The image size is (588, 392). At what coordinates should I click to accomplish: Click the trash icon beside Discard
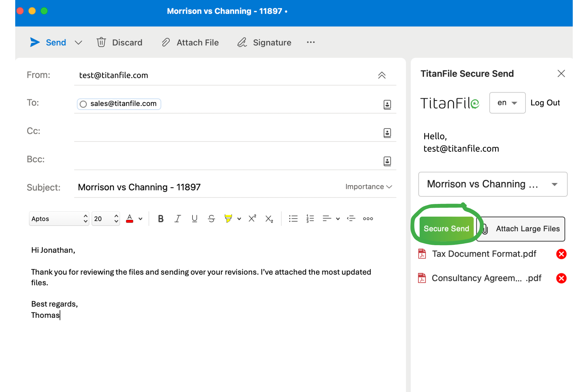[x=101, y=42]
